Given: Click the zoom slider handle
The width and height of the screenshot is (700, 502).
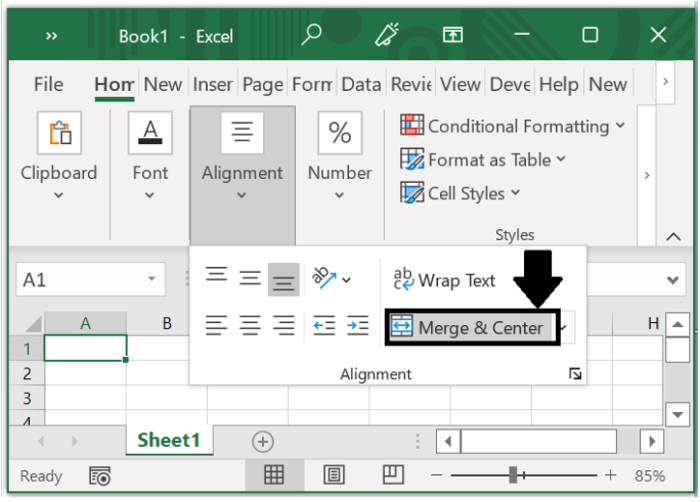Looking at the screenshot, I should pos(512,475).
